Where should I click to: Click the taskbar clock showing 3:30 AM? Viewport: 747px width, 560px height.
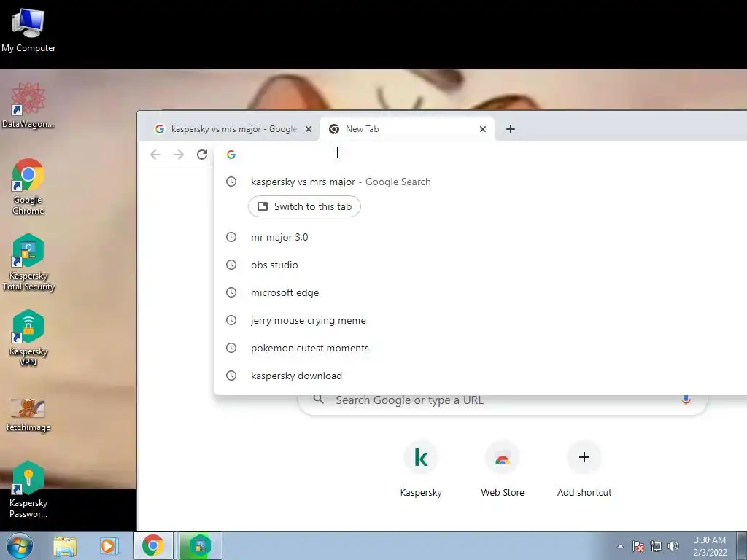coord(710,546)
